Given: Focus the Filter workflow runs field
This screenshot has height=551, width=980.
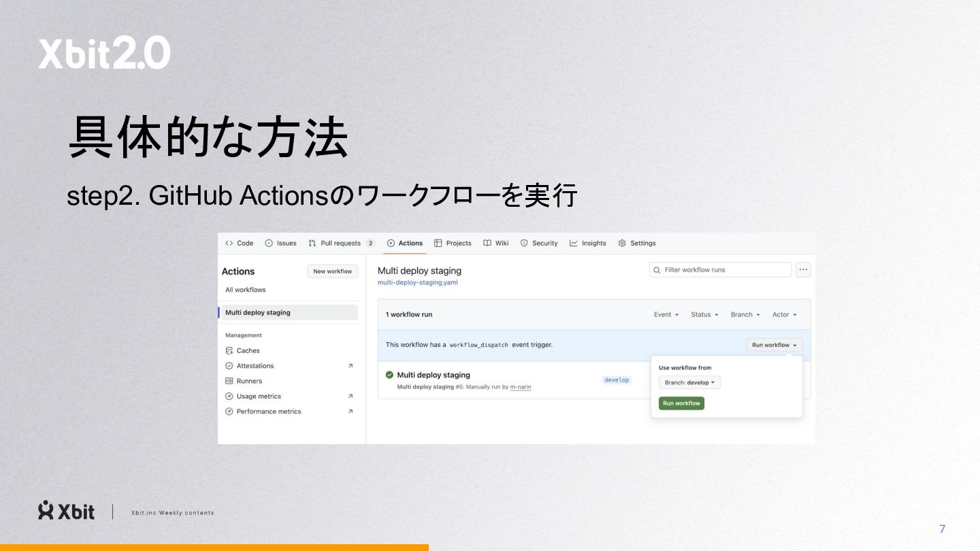Looking at the screenshot, I should pyautogui.click(x=721, y=270).
